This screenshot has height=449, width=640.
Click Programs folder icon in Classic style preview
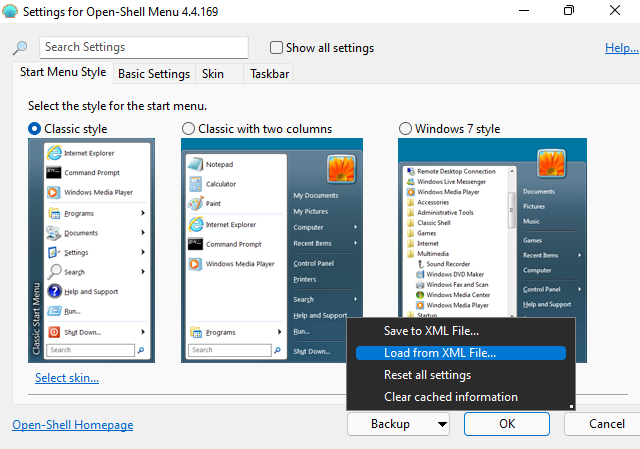click(54, 213)
